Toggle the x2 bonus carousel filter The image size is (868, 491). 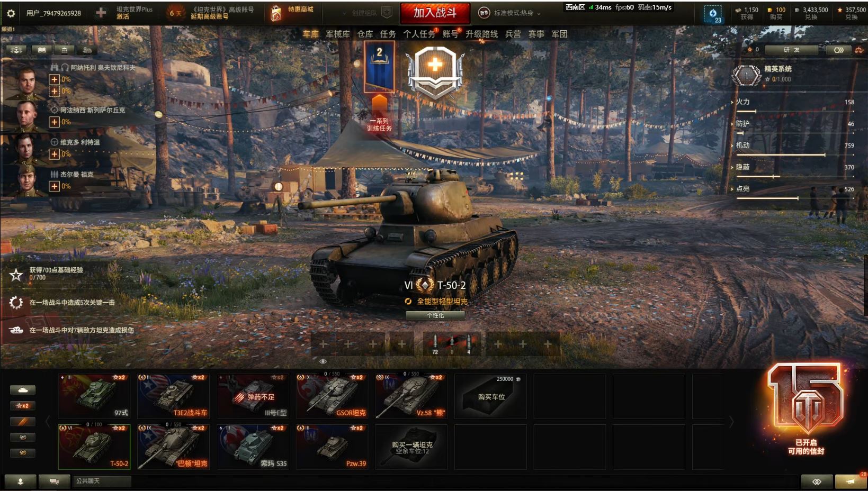point(23,406)
